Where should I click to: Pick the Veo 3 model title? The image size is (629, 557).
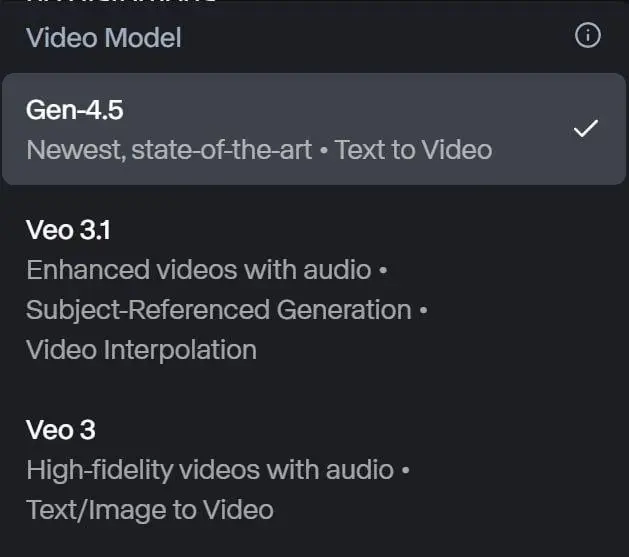tap(60, 431)
